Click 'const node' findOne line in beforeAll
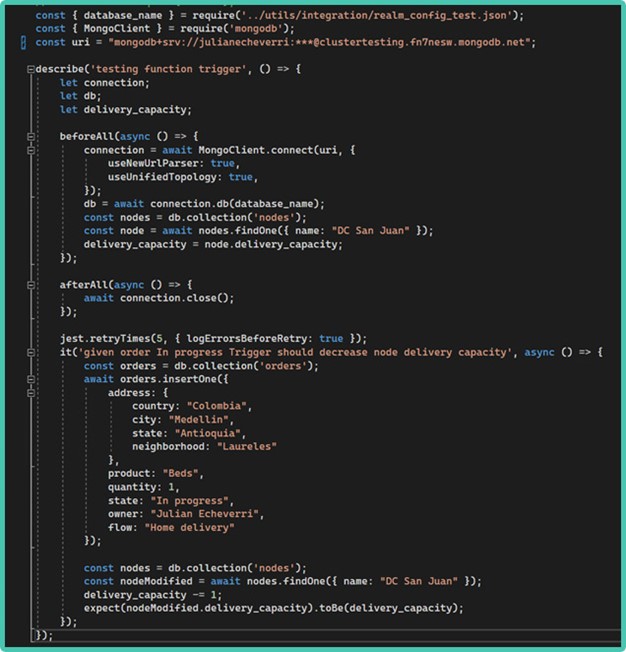This screenshot has height=652, width=626. (x=258, y=231)
